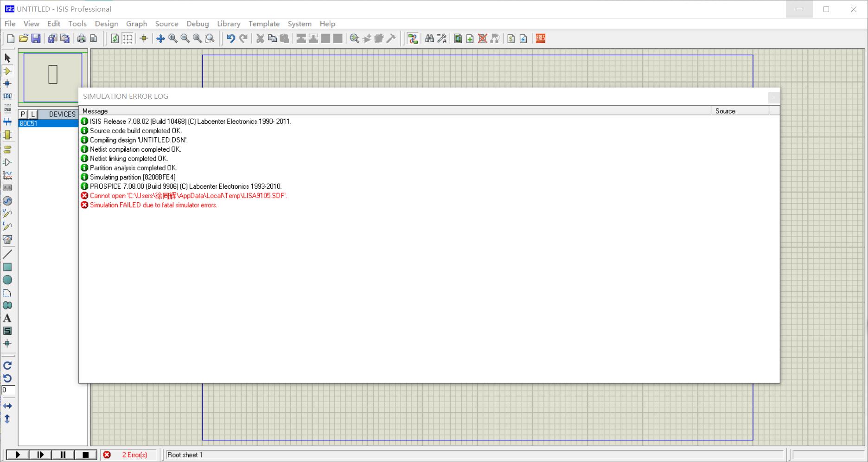This screenshot has height=462, width=868.
Task: Click the 2 Error(s) status message
Action: (x=134, y=455)
